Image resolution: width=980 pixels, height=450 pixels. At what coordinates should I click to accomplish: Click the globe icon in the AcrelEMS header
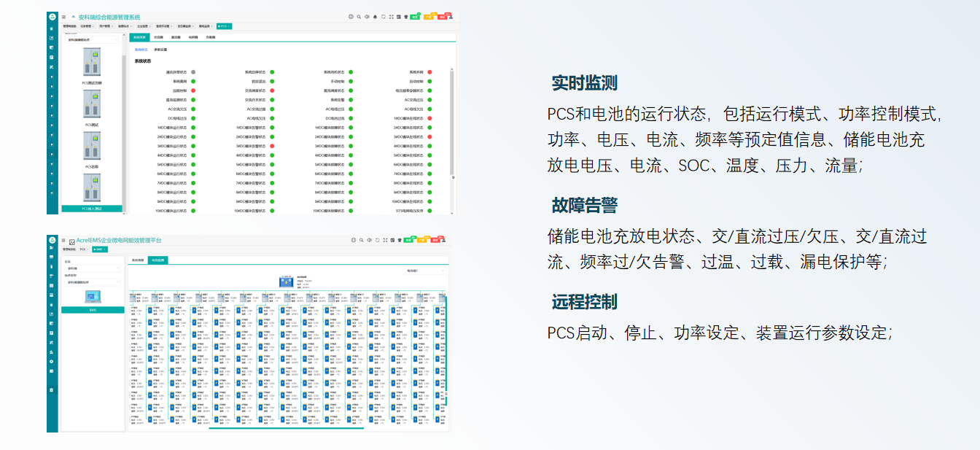(353, 240)
